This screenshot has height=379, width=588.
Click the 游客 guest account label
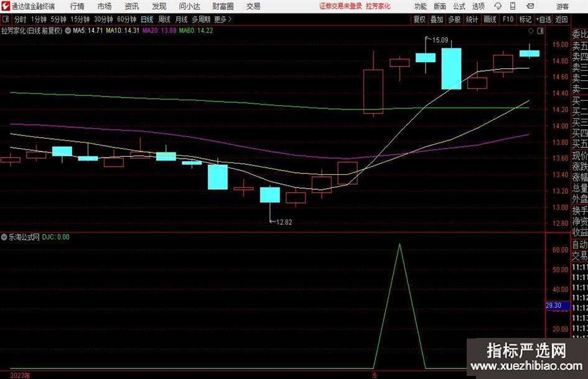pyautogui.click(x=562, y=6)
